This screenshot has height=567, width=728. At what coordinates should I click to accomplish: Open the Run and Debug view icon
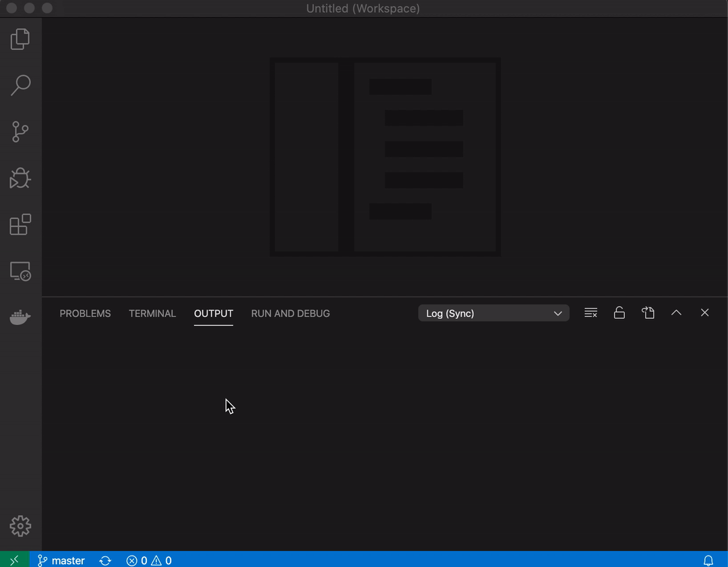pyautogui.click(x=20, y=178)
